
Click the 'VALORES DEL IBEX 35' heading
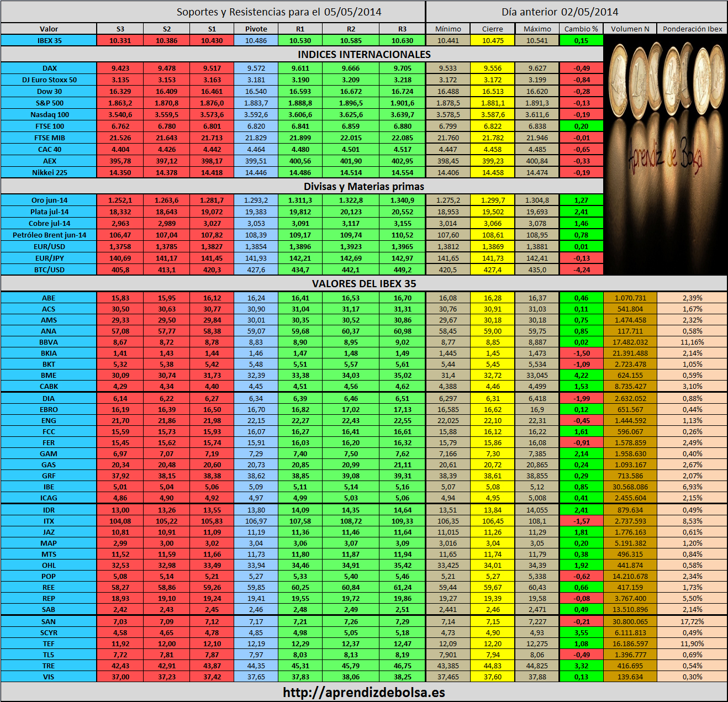click(x=364, y=283)
